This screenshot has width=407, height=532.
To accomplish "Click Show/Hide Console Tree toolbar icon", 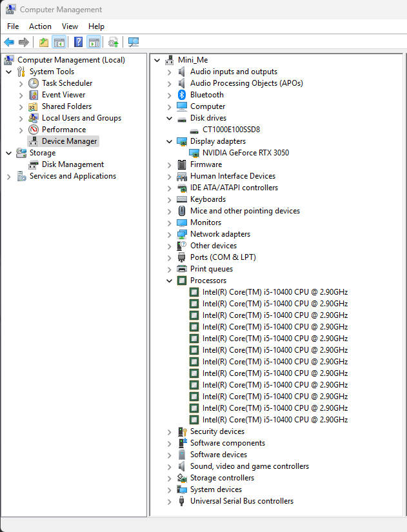I will point(59,43).
